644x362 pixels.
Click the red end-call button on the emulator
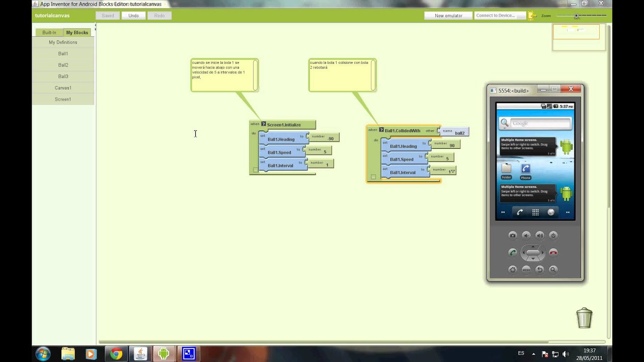553,252
